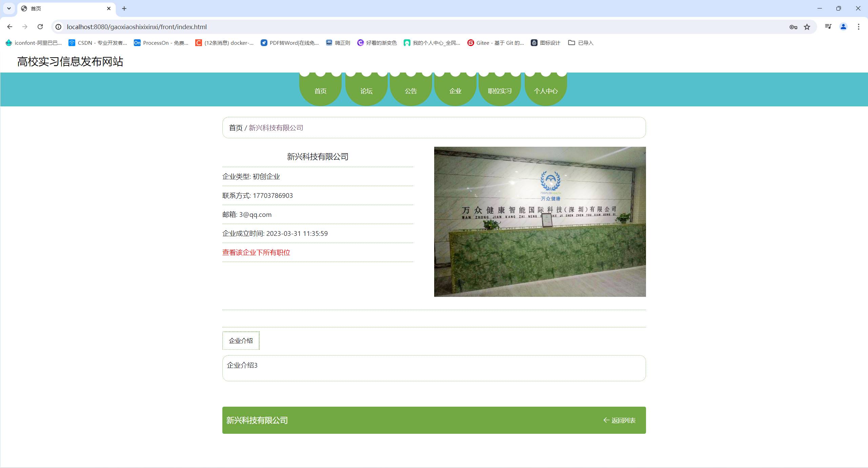Open the media control icon

tap(828, 27)
